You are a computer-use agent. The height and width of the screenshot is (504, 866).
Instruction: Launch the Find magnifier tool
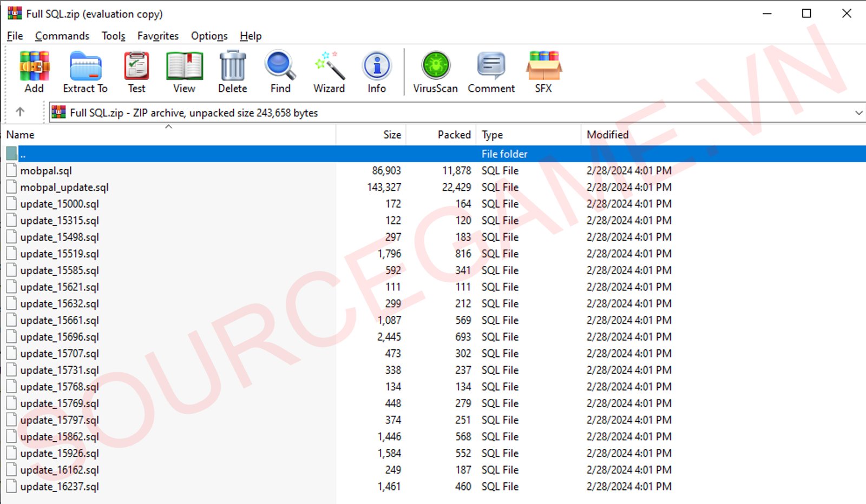(280, 72)
